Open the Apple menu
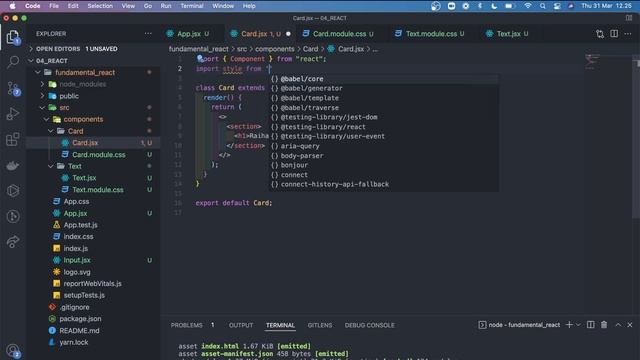Screen dimensions: 640x360 [x=13, y=6]
